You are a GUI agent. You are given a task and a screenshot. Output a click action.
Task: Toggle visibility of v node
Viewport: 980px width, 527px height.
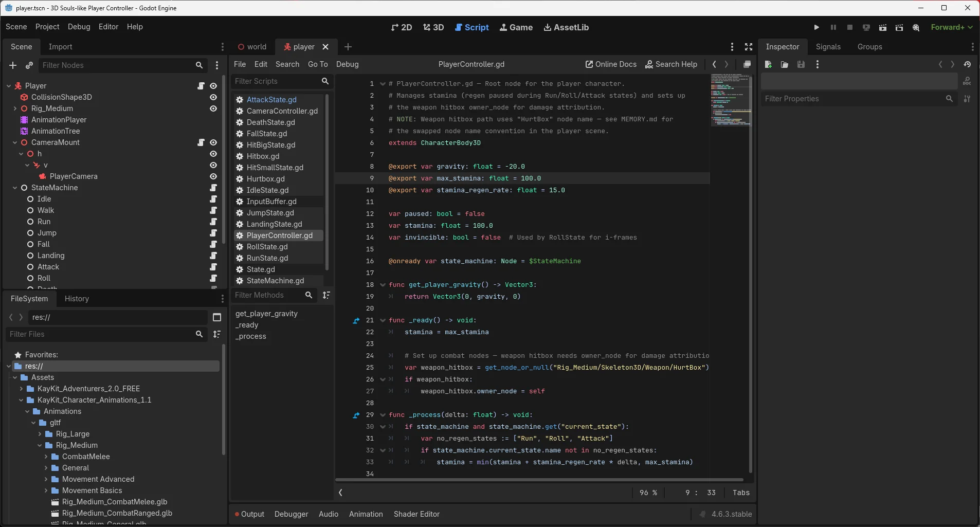213,165
